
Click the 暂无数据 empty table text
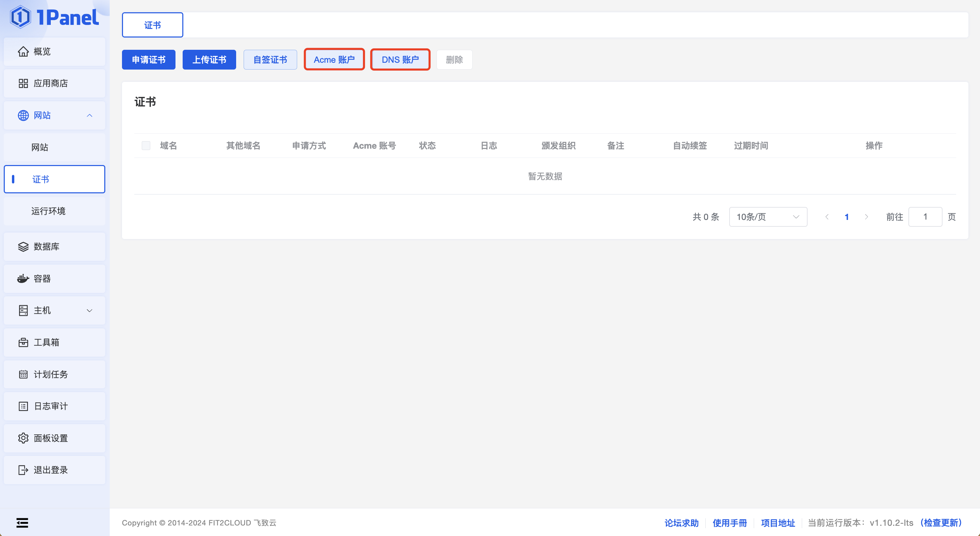tap(545, 176)
